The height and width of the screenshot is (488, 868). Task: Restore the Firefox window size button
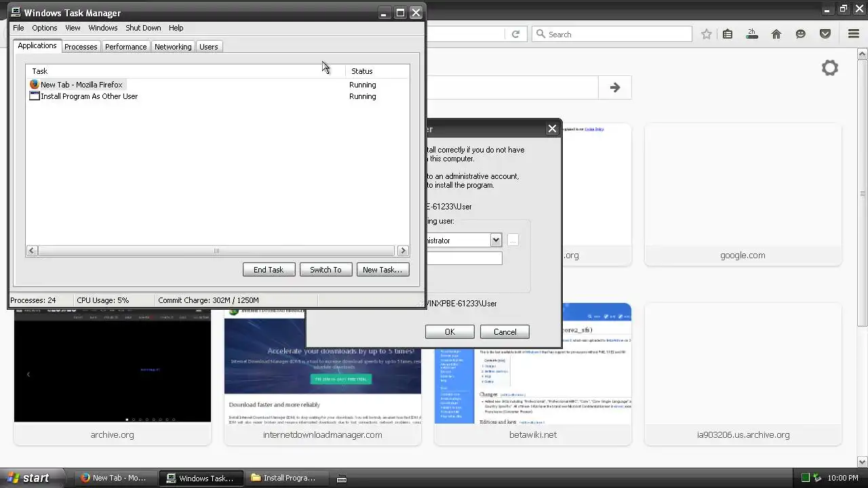coord(843,9)
